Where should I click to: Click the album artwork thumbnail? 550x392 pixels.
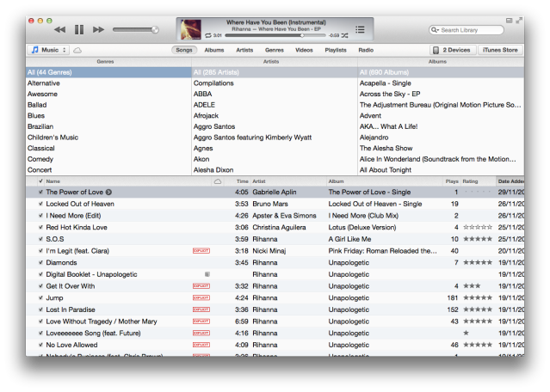[x=190, y=29]
